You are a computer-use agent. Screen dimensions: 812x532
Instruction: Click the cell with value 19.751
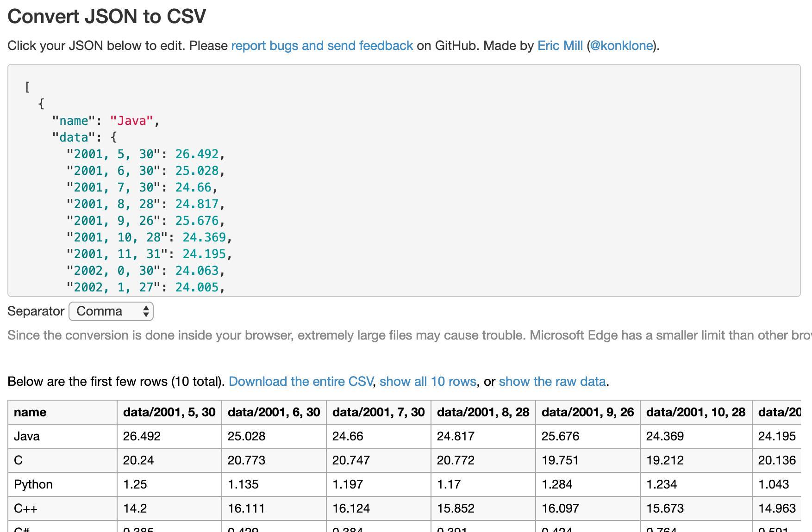pos(560,460)
